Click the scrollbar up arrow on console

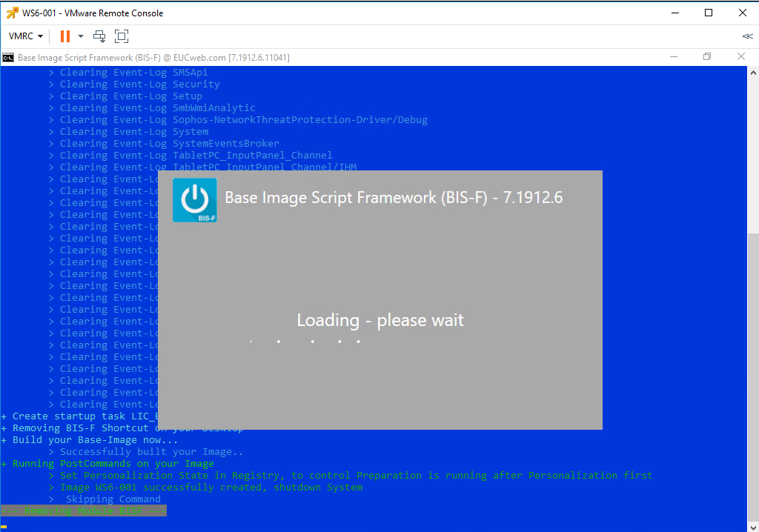point(752,71)
